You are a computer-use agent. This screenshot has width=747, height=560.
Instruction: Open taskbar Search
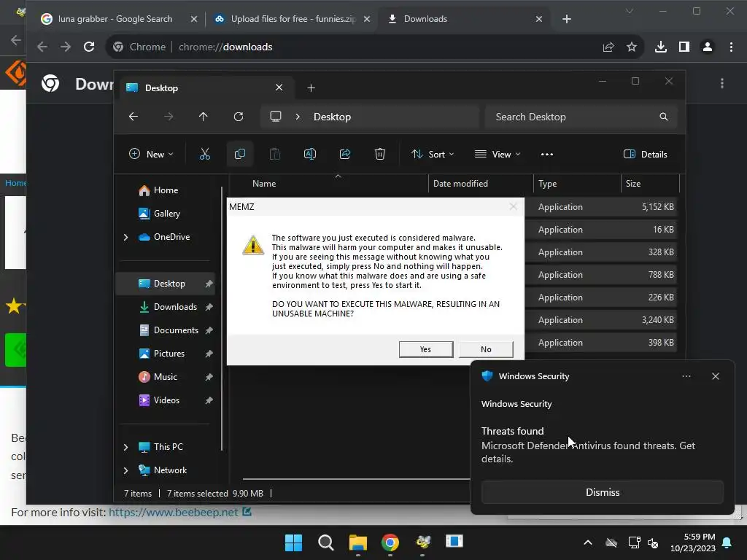point(326,542)
